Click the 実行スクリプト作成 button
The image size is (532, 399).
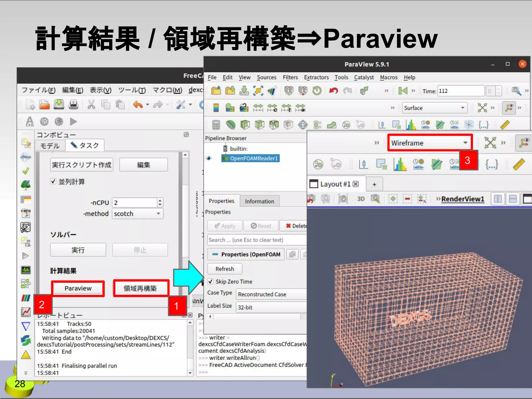coord(82,165)
